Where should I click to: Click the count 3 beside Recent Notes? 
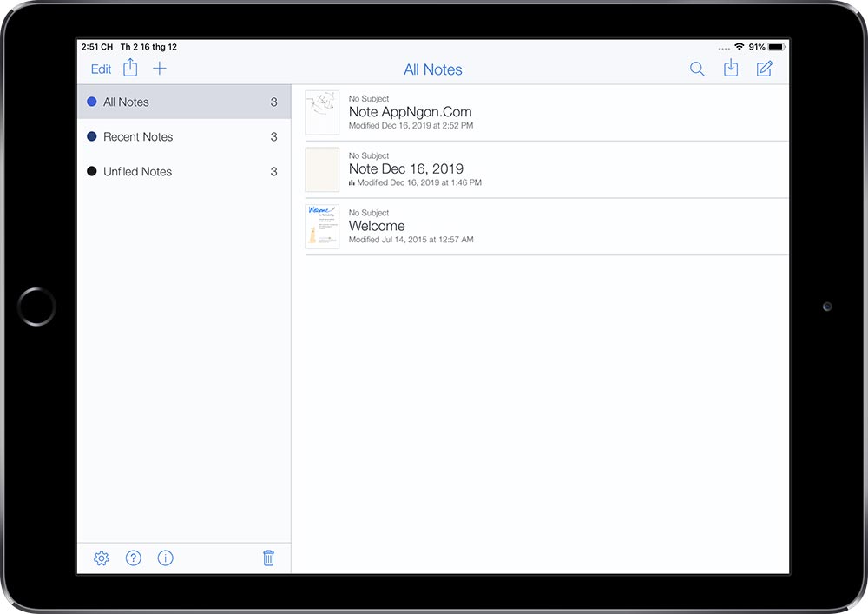pos(273,136)
